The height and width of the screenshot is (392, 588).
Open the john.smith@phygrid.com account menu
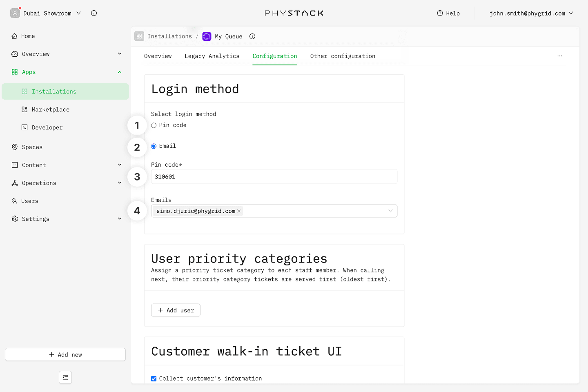[531, 13]
